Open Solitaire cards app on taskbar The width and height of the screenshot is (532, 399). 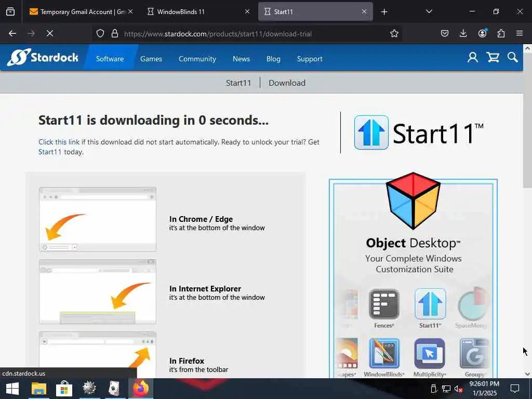(x=114, y=389)
